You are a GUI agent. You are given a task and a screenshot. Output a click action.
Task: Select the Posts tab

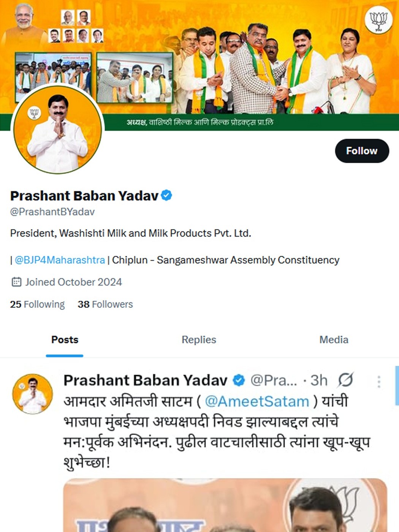point(65,340)
